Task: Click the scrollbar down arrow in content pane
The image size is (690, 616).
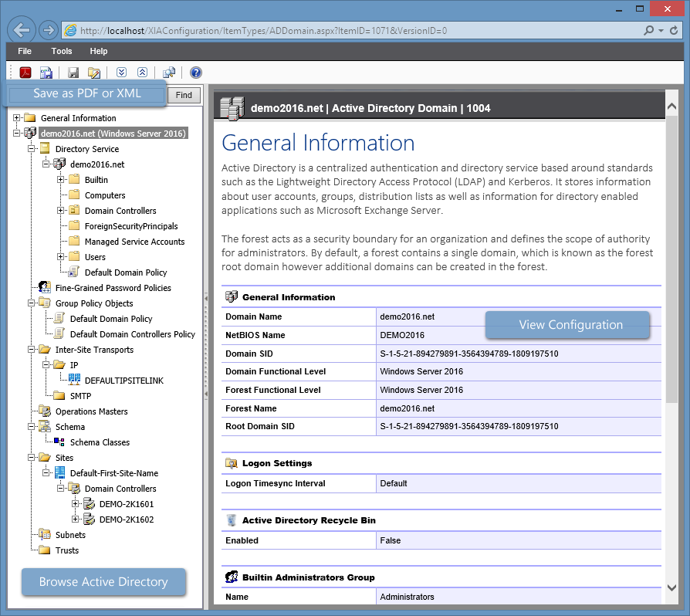Action: pos(671,587)
